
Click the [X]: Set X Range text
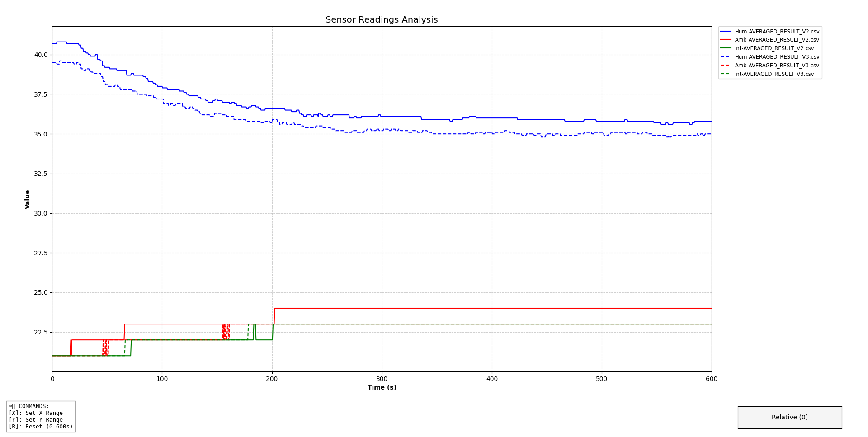click(x=36, y=413)
